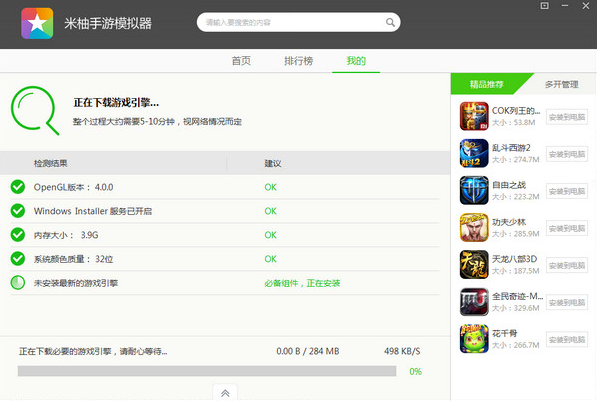Click the 天龙八部3D game title

[x=514, y=259]
